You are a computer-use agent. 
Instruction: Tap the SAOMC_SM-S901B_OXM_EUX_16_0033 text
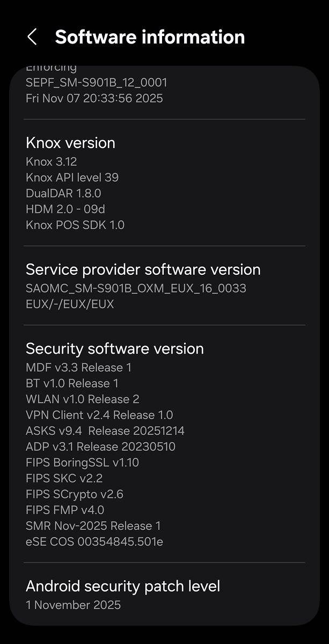pyautogui.click(x=136, y=288)
